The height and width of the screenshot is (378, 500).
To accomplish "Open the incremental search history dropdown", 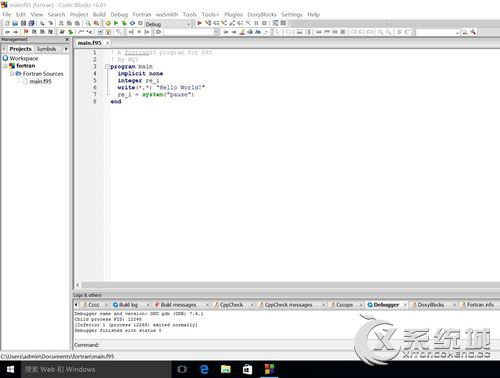I will (x=217, y=32).
